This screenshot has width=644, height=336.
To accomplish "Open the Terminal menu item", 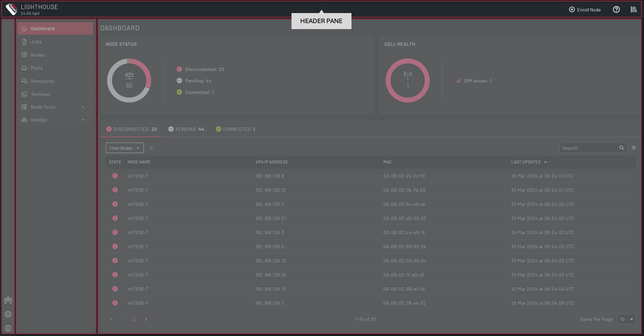I will coord(41,94).
